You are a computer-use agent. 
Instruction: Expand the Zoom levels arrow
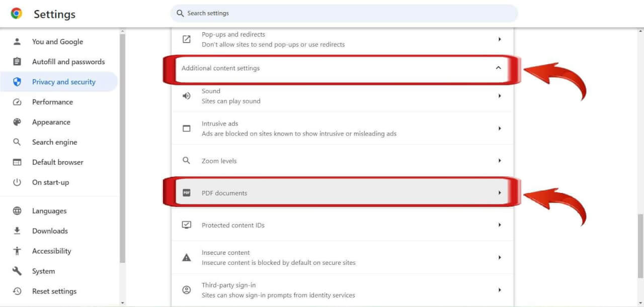499,161
